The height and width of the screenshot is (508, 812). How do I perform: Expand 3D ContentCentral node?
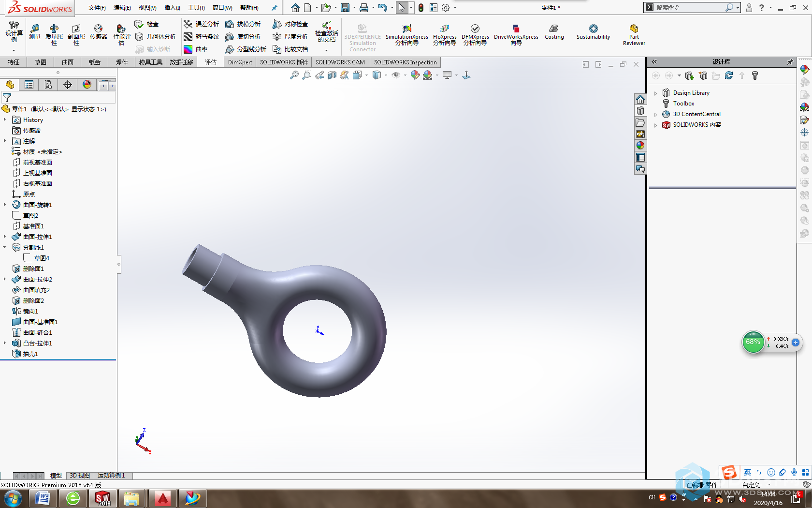click(x=656, y=114)
